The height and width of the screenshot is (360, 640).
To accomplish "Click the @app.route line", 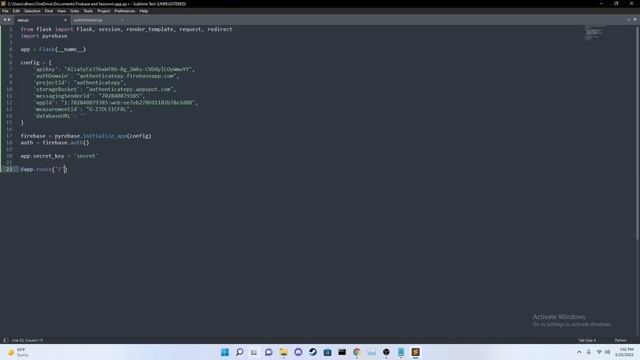I will (x=44, y=169).
